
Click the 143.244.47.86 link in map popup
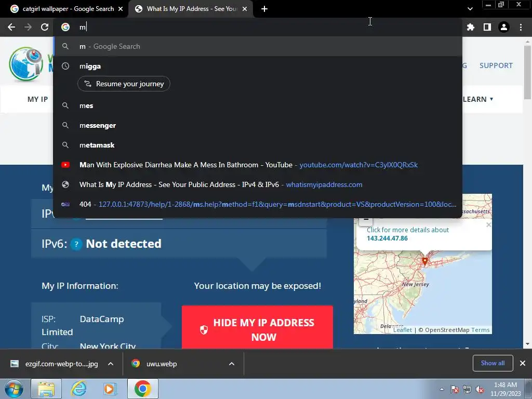pos(387,238)
